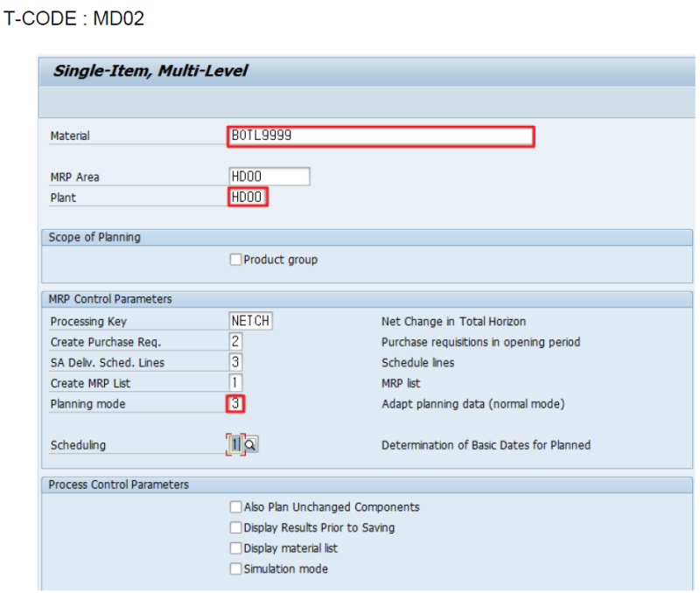Click the Planning mode field

pyautogui.click(x=235, y=404)
